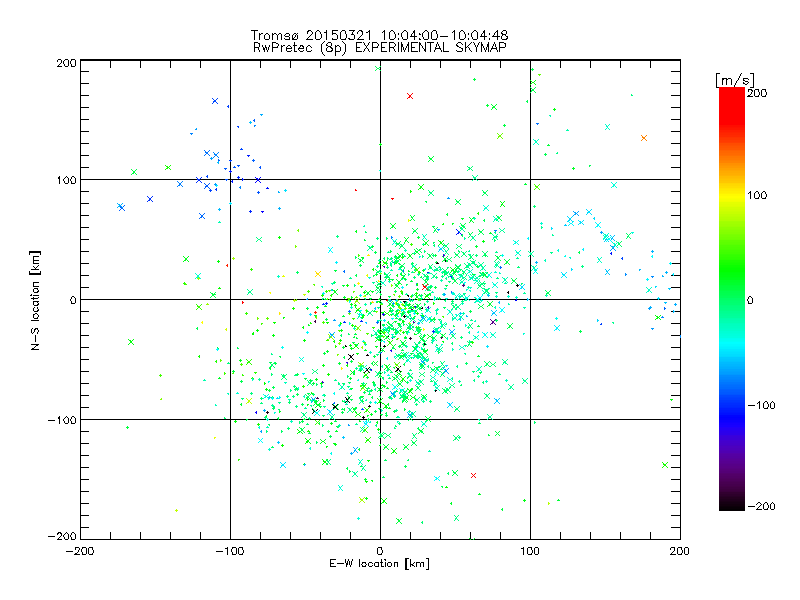Click the red X marker near the bottom center
This screenshot has width=800, height=600.
(x=473, y=476)
